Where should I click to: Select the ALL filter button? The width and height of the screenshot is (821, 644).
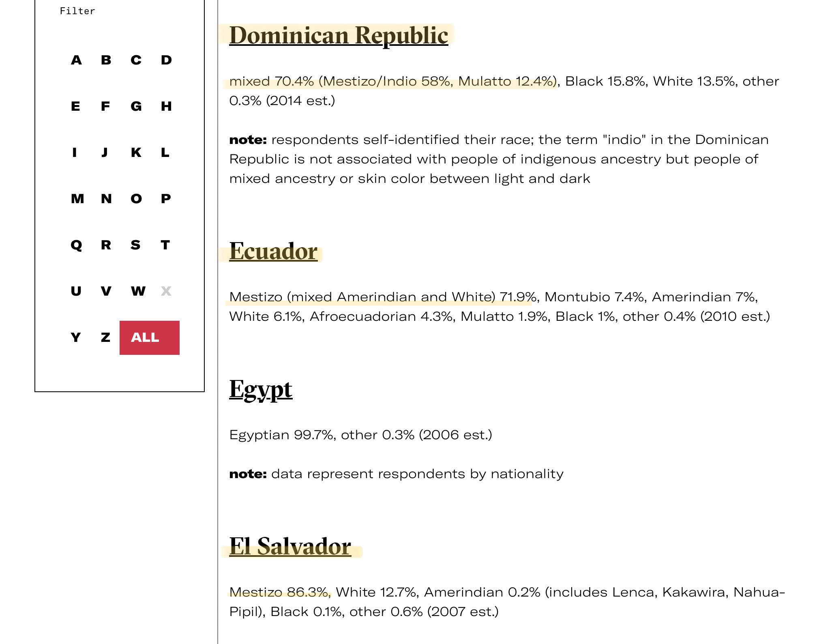[x=149, y=337]
